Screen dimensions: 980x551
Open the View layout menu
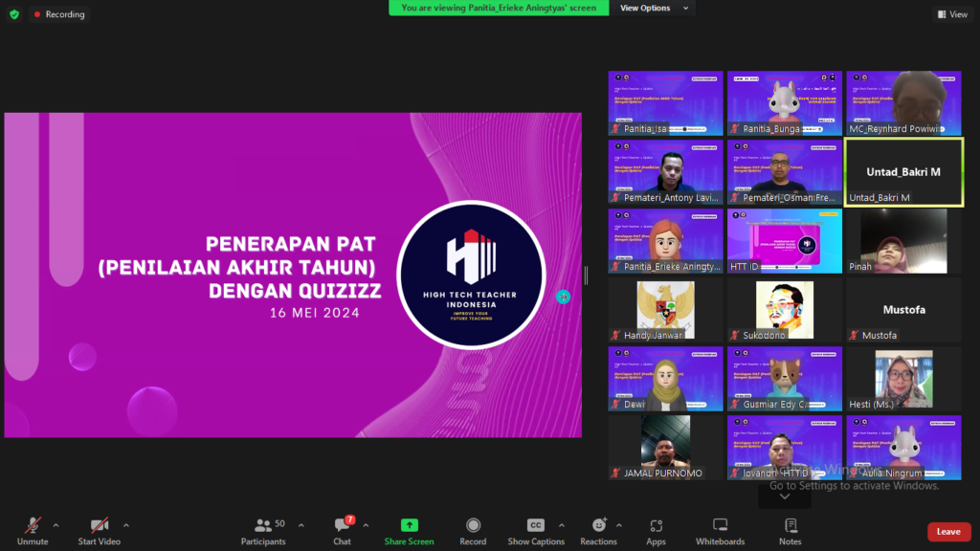(952, 14)
